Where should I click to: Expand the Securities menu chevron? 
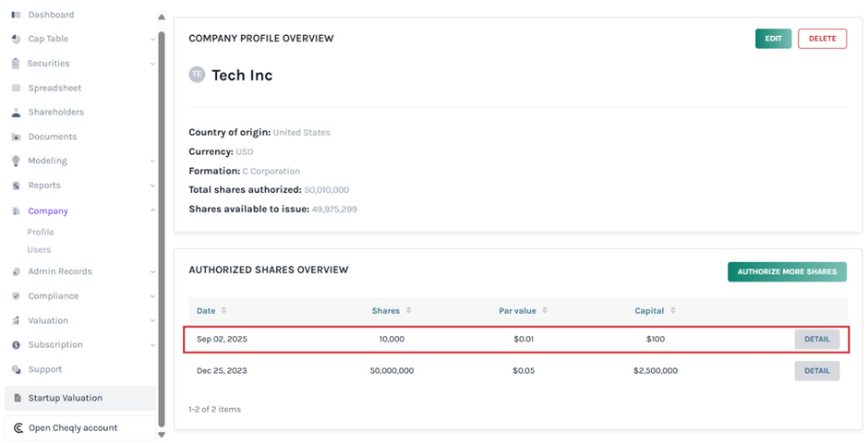pos(152,64)
